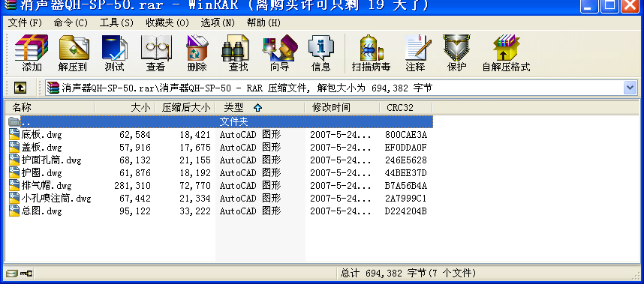Click the 排气帽.dwg file icon
The width and height of the screenshot is (644, 284).
[x=14, y=186]
